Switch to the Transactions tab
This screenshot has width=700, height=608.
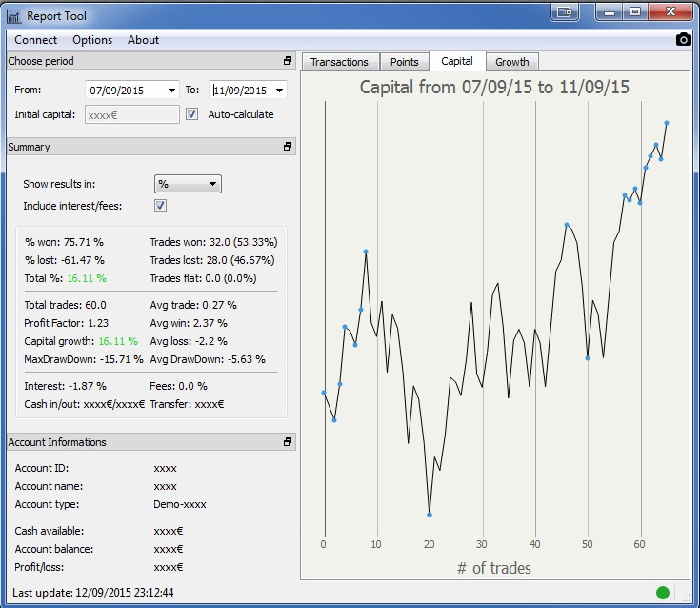click(x=339, y=62)
